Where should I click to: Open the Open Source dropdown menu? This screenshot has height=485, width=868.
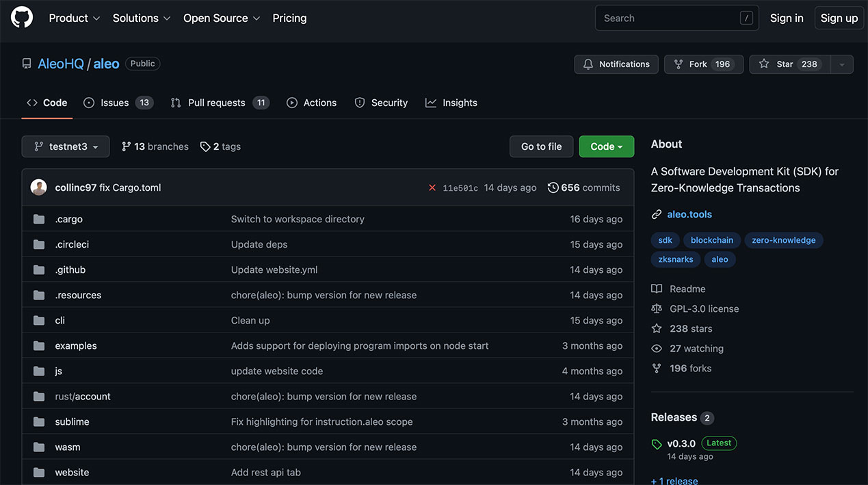(222, 18)
